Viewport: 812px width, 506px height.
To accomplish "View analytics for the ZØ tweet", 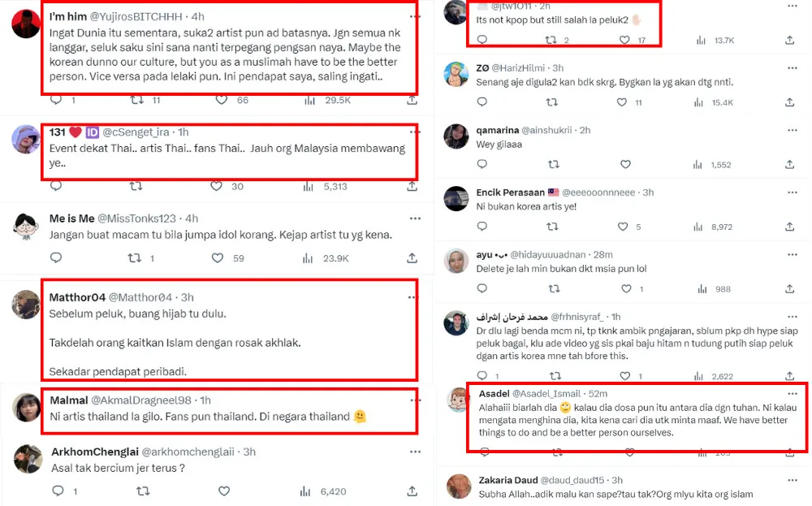I will (702, 102).
